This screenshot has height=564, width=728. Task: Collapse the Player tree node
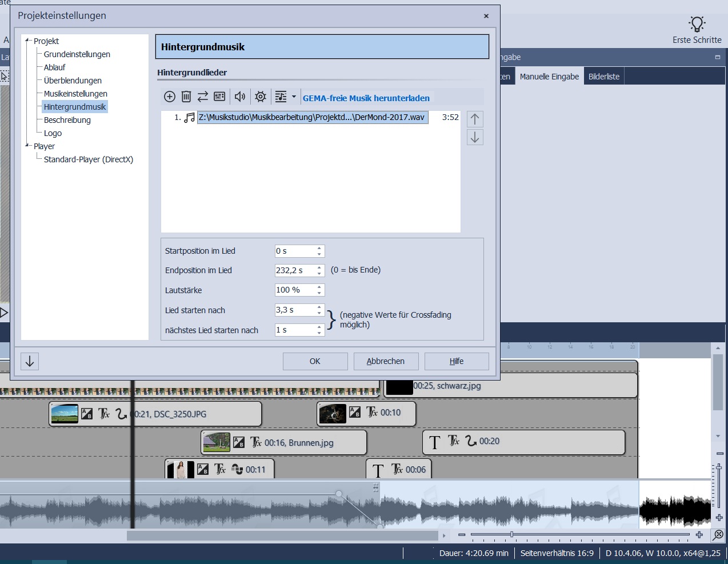27,146
